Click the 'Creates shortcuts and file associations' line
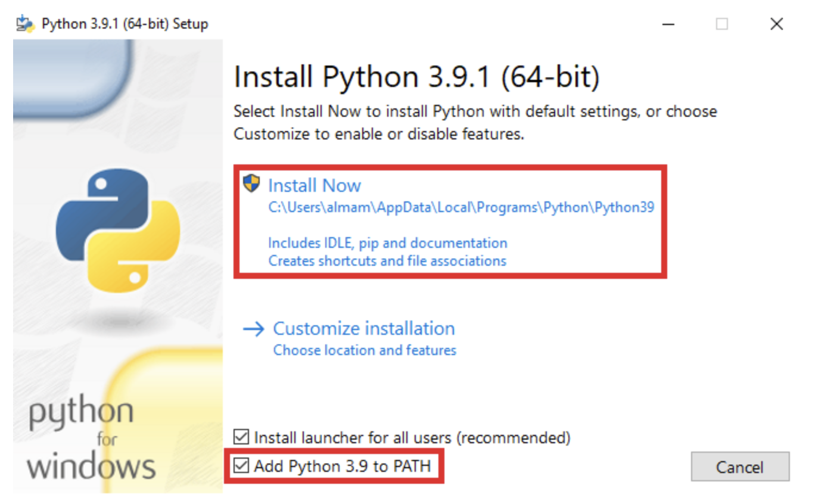The height and width of the screenshot is (504, 834). point(387,261)
